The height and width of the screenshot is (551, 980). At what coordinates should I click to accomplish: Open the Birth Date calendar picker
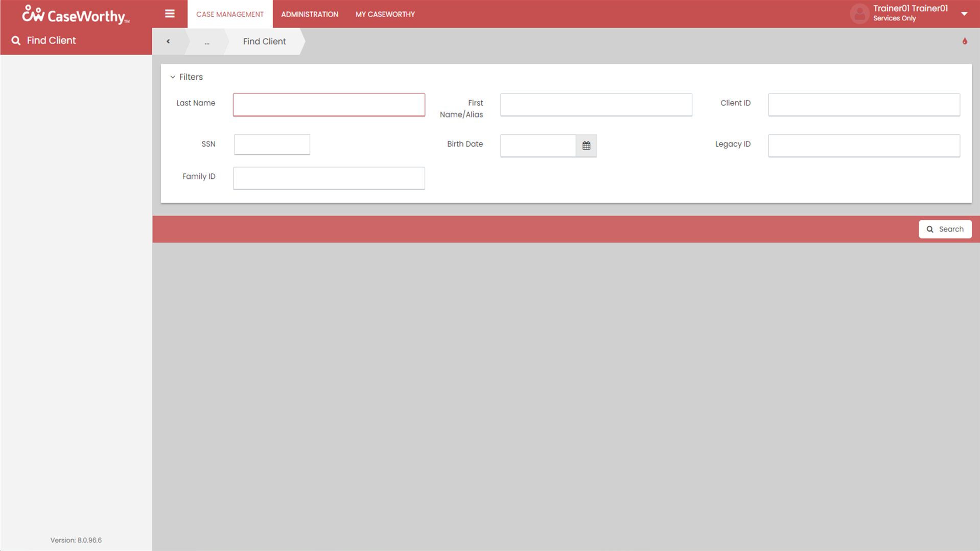coord(586,146)
